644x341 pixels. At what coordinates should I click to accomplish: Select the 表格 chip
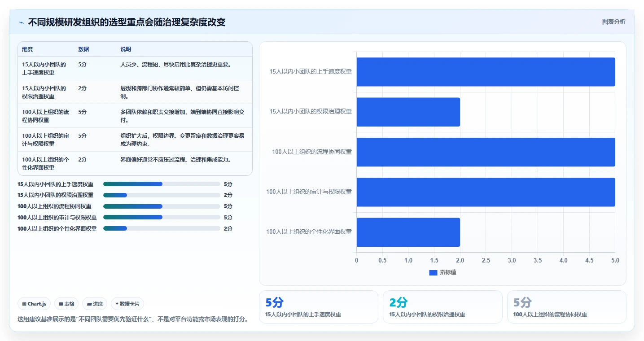pos(66,304)
